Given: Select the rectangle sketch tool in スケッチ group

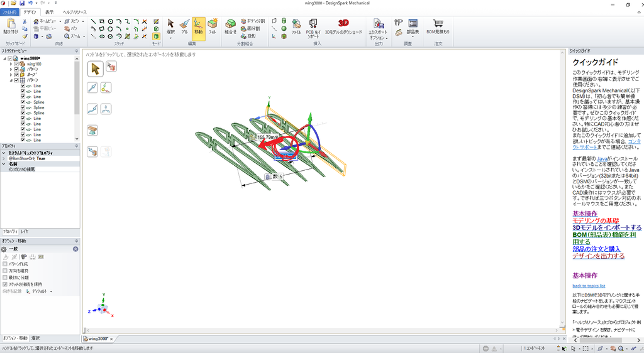Looking at the screenshot, I should [102, 21].
